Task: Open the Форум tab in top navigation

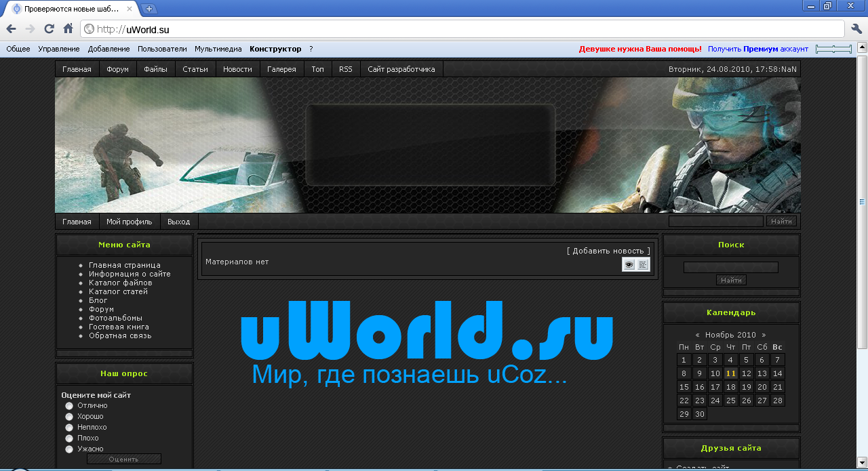Action: [117, 69]
